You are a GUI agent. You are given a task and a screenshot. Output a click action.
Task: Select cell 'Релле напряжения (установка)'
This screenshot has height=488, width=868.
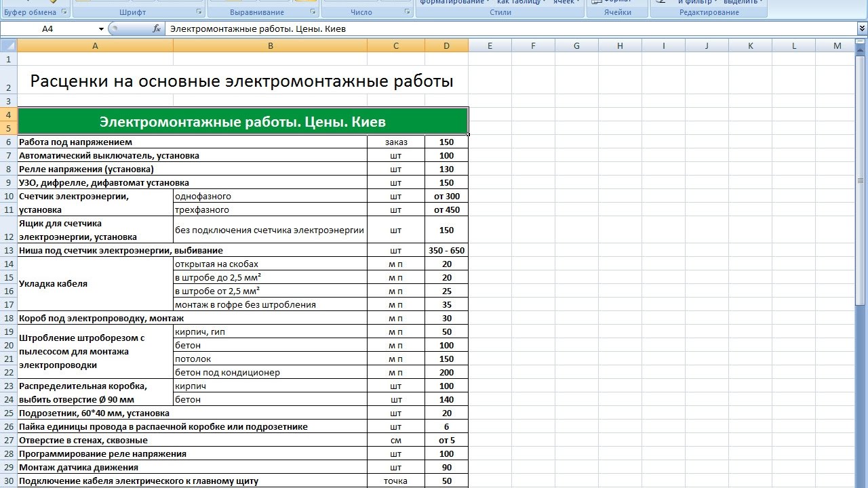[x=192, y=169]
